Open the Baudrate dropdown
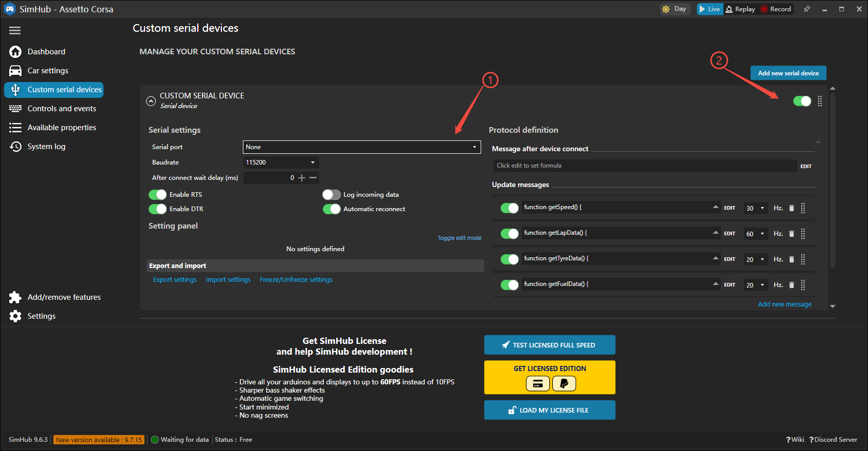This screenshot has height=451, width=868. pyautogui.click(x=281, y=162)
